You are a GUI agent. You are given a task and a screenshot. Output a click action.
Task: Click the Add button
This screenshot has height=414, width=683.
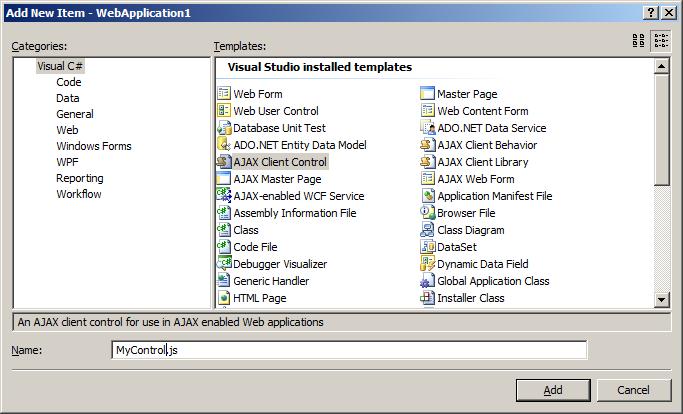553,390
